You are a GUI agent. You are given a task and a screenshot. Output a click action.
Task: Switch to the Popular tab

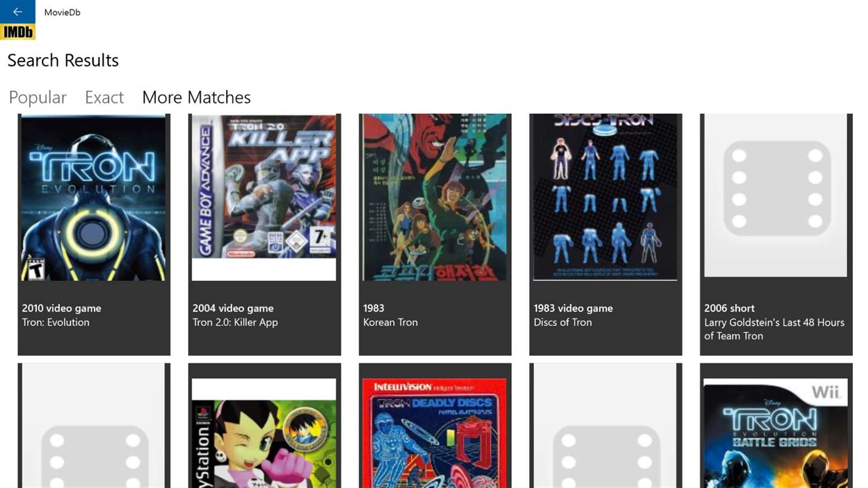click(x=37, y=97)
